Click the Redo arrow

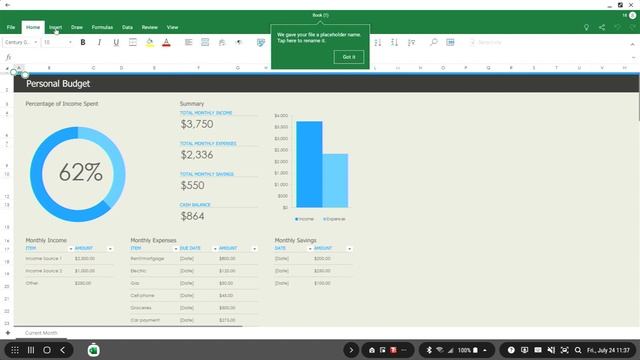[633, 27]
